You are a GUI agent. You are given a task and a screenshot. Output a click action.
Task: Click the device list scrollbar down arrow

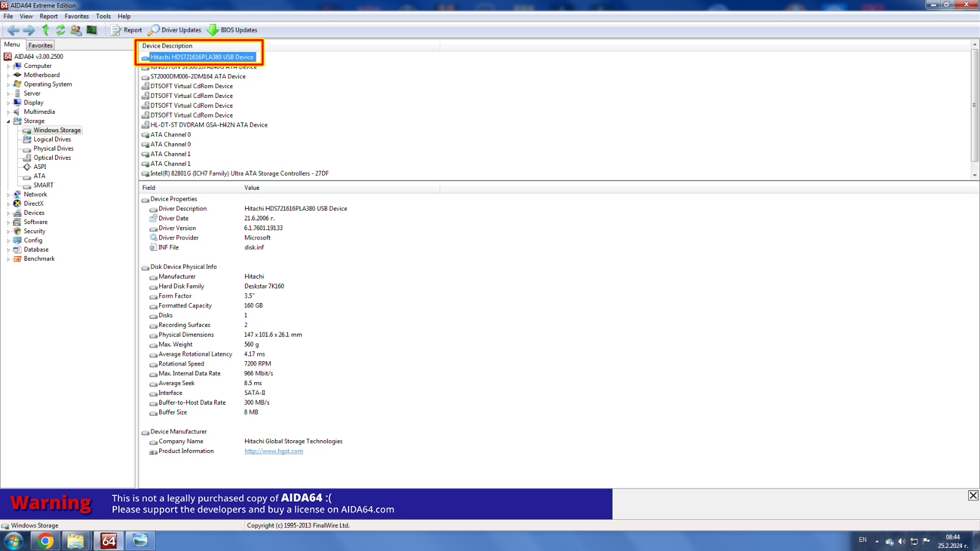[974, 175]
